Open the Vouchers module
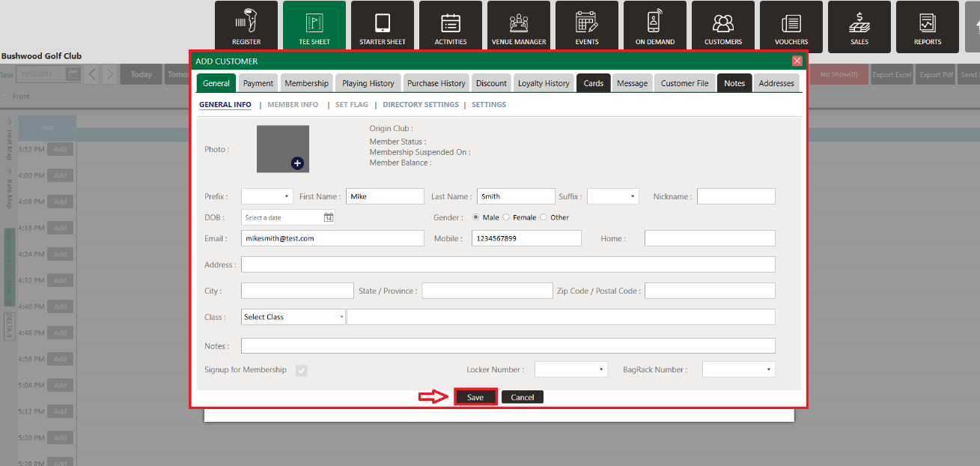Screen dimensions: 980x466 [x=791, y=26]
